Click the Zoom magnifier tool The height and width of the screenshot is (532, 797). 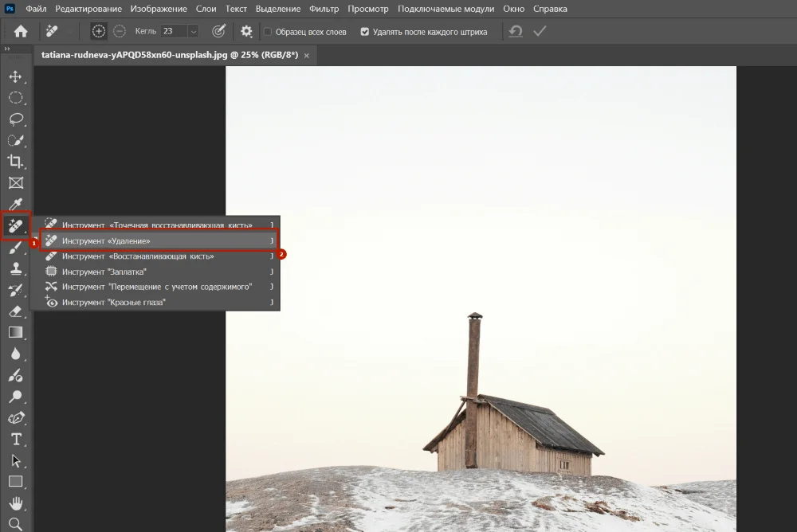15,523
